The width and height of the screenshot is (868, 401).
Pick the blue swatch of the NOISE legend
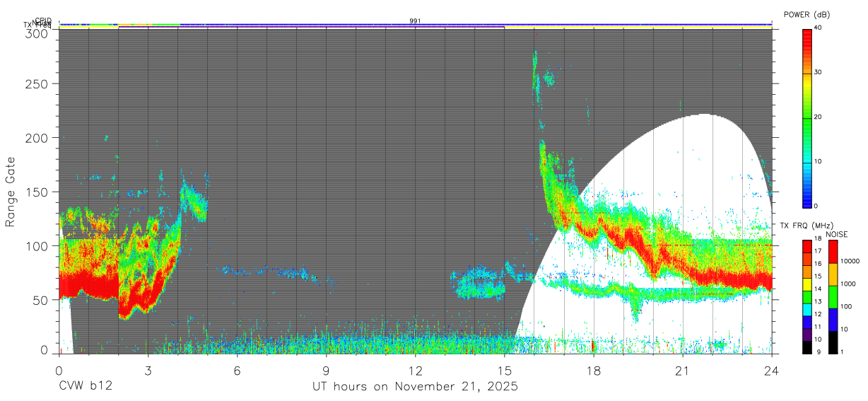coord(833,318)
